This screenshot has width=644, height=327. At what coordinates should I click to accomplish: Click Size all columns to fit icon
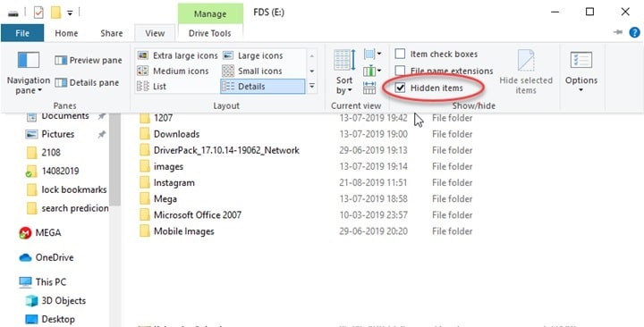[x=369, y=88]
